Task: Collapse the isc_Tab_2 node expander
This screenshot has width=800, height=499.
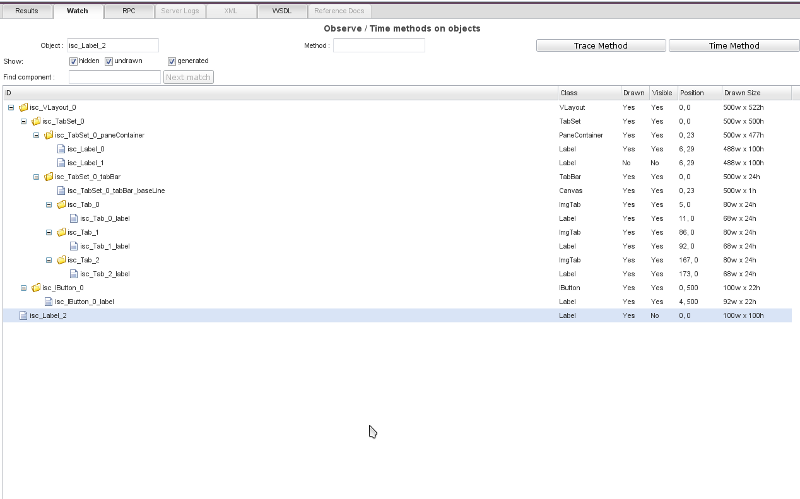Action: [x=48, y=260]
